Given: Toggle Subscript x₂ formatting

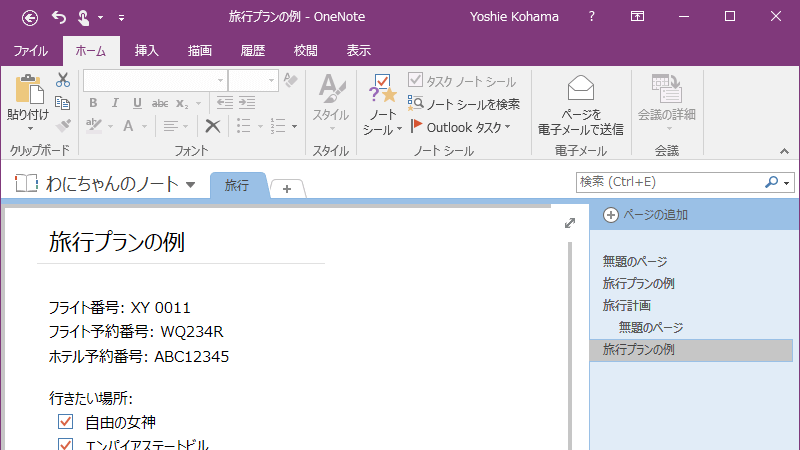Looking at the screenshot, I should tap(182, 103).
